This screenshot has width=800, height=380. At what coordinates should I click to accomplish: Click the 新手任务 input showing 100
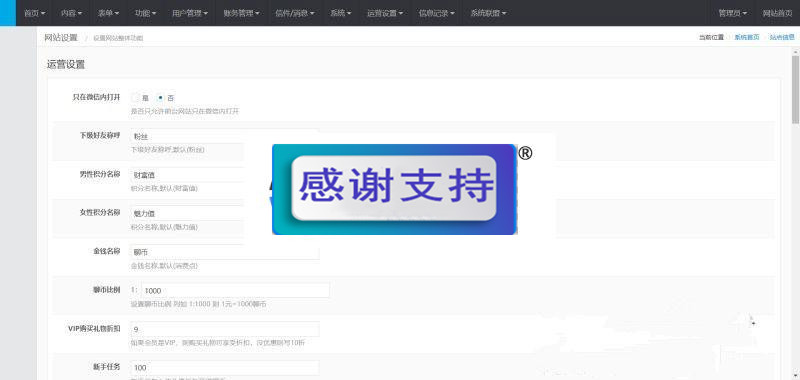[x=224, y=367]
